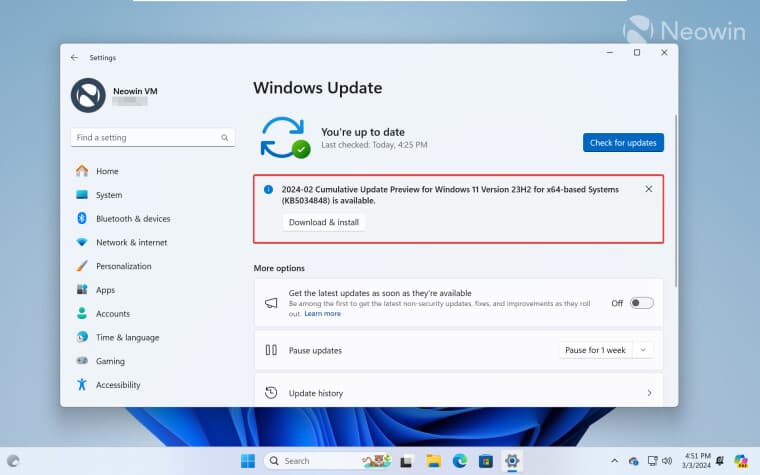The height and width of the screenshot is (475, 760).
Task: Click the volume speaker tray icon
Action: pos(667,460)
